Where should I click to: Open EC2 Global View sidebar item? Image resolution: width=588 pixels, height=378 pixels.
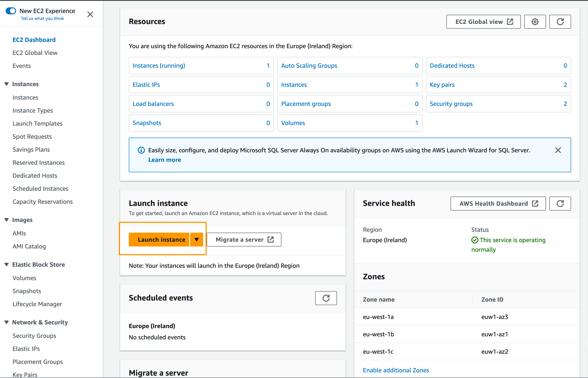coord(35,53)
